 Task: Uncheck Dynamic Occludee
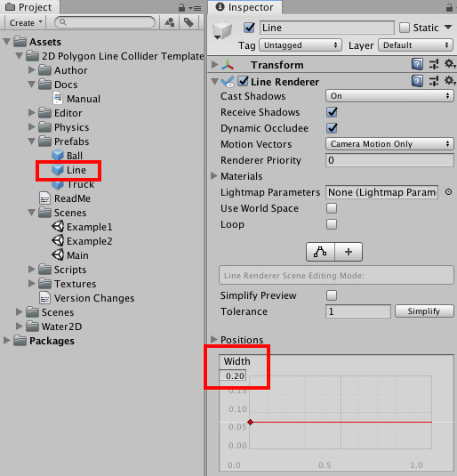pos(332,128)
